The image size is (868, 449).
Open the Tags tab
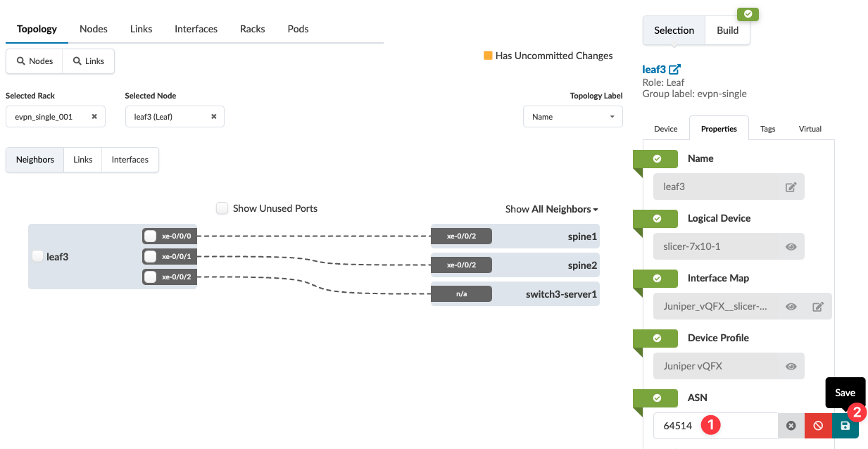point(767,129)
